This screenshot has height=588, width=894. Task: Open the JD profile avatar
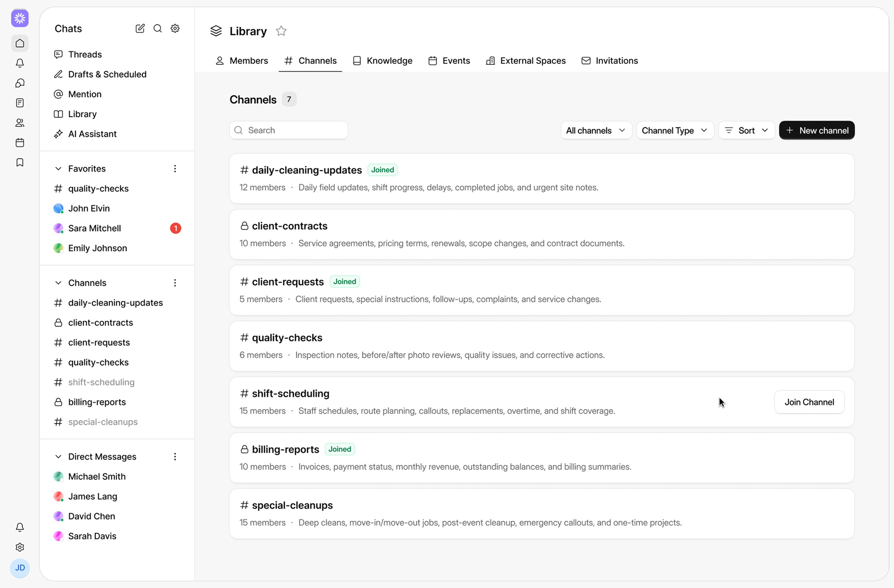click(x=20, y=568)
